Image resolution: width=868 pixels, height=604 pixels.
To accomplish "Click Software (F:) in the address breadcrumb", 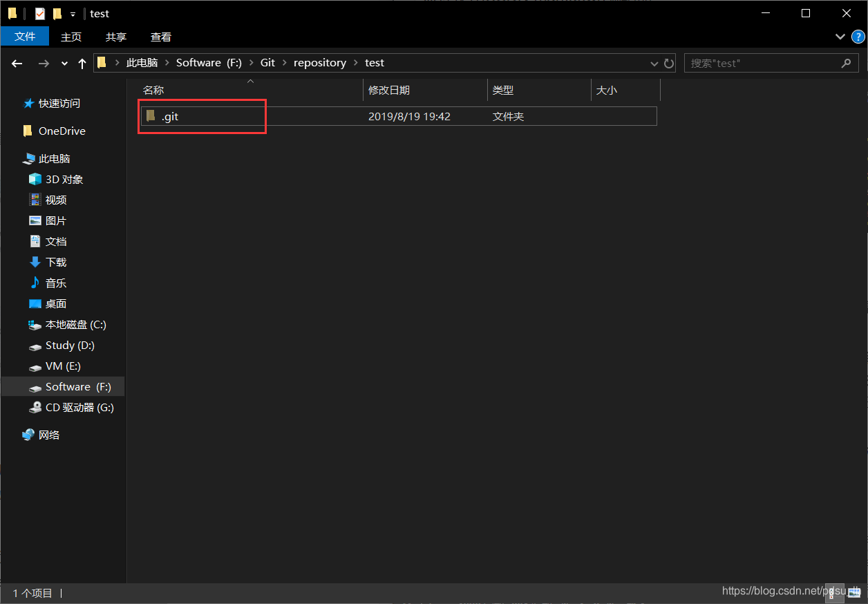I will point(209,62).
